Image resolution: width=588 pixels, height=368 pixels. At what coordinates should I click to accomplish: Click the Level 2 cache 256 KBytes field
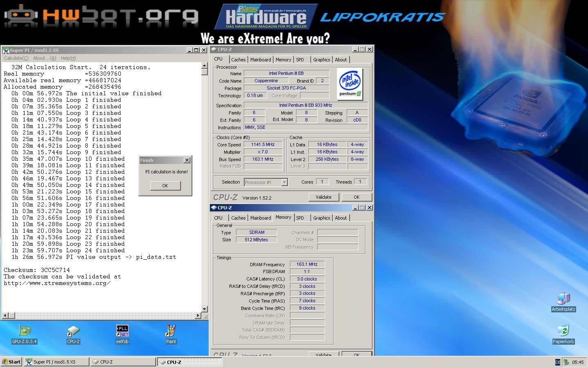tap(327, 159)
